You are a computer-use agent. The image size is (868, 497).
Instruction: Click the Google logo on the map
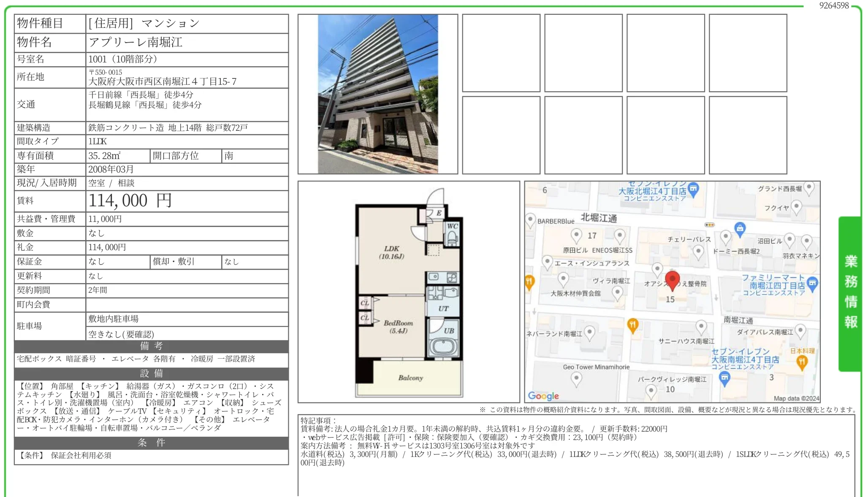(543, 396)
